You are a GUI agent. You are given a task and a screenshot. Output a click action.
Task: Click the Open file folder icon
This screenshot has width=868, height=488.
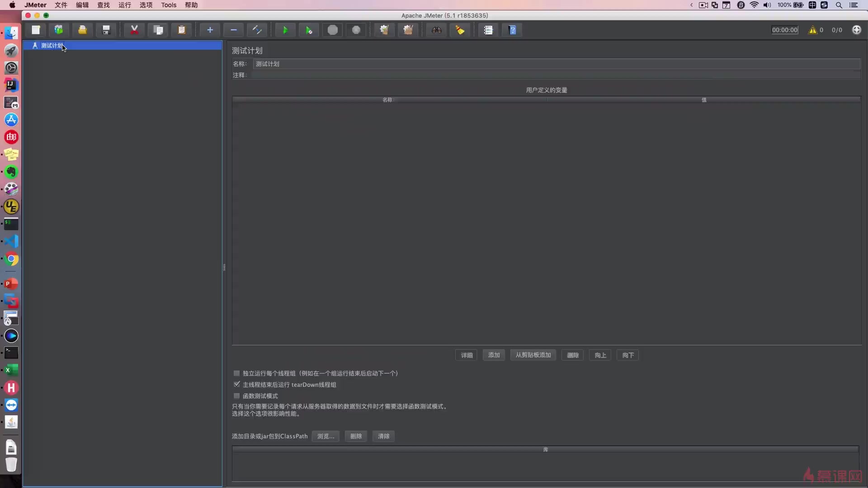[82, 30]
